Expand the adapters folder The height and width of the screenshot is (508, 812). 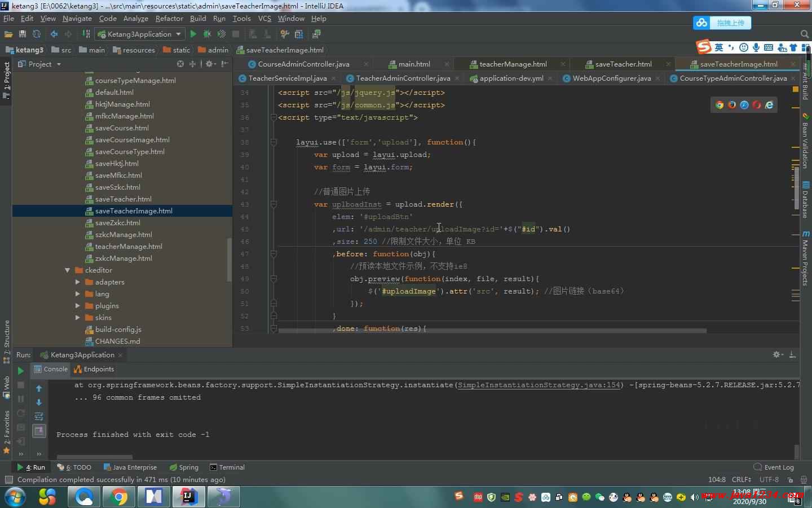coord(78,282)
